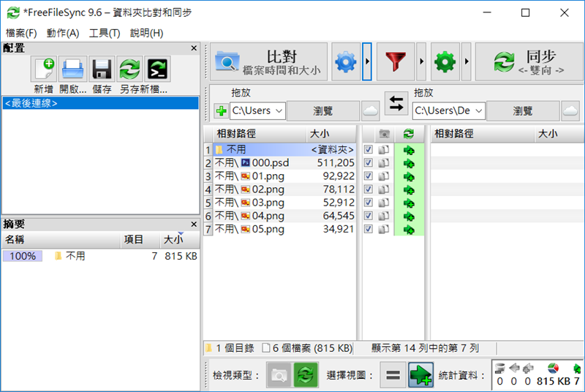Open the 說明(H) menu
The height and width of the screenshot is (392, 585).
point(147,33)
